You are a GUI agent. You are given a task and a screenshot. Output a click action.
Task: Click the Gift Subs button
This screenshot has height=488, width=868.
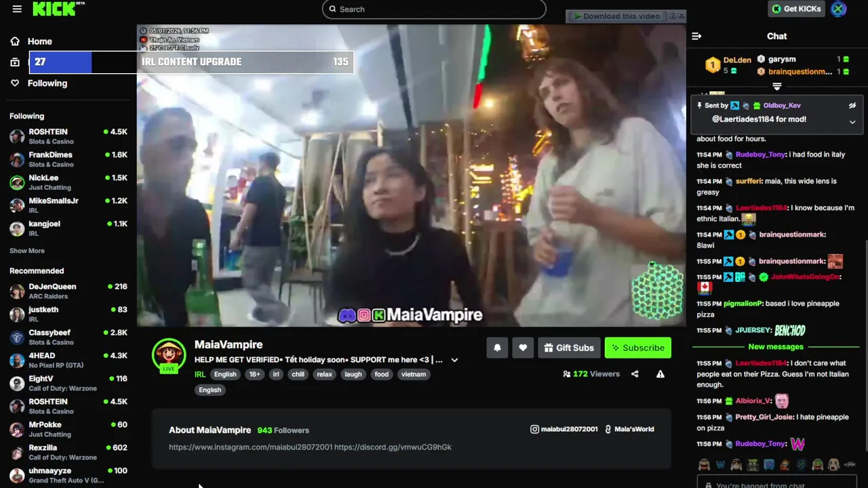(569, 348)
